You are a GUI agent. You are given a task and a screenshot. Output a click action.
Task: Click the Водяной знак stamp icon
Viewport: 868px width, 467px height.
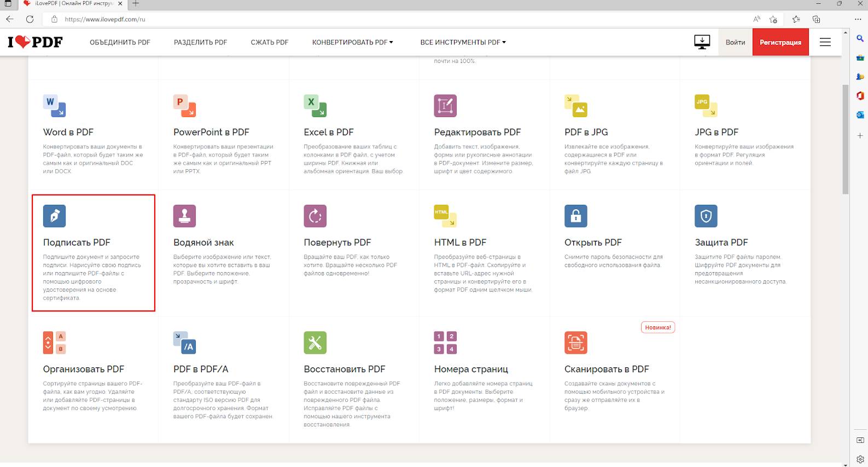coord(184,216)
